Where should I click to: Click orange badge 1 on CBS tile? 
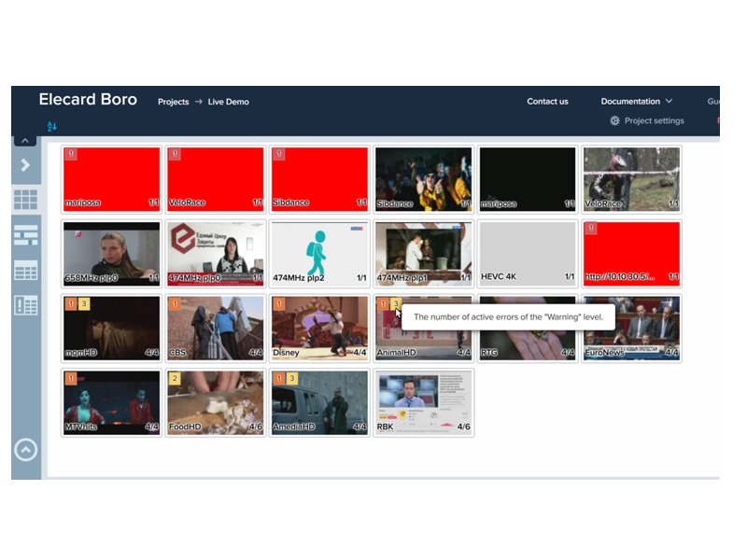pyautogui.click(x=175, y=303)
